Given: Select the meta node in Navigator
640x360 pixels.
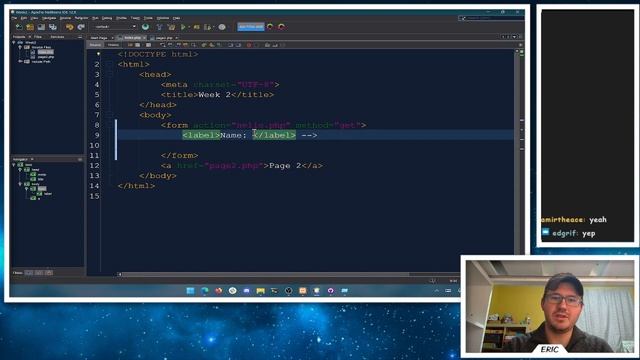Looking at the screenshot, I should (x=42, y=174).
